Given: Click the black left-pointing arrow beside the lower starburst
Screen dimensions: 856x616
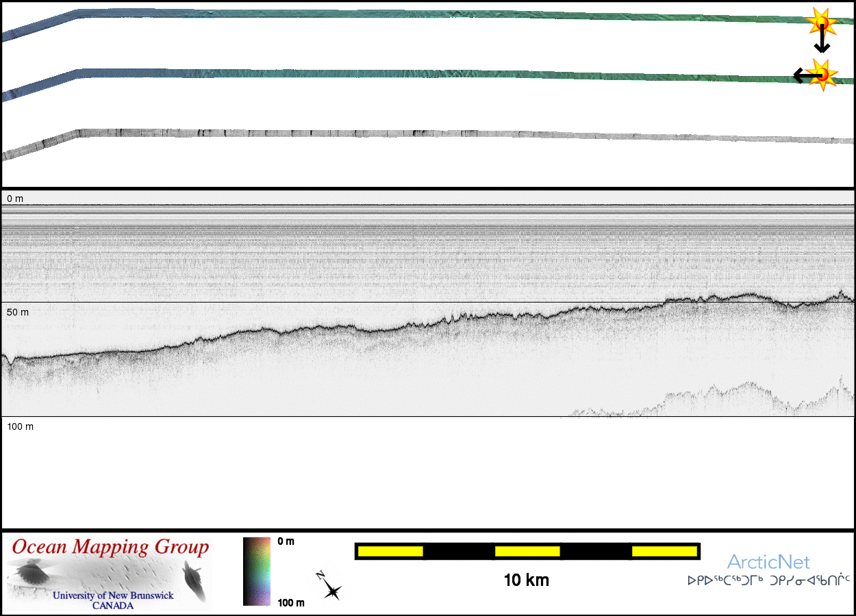Looking at the screenshot, I should (x=801, y=75).
